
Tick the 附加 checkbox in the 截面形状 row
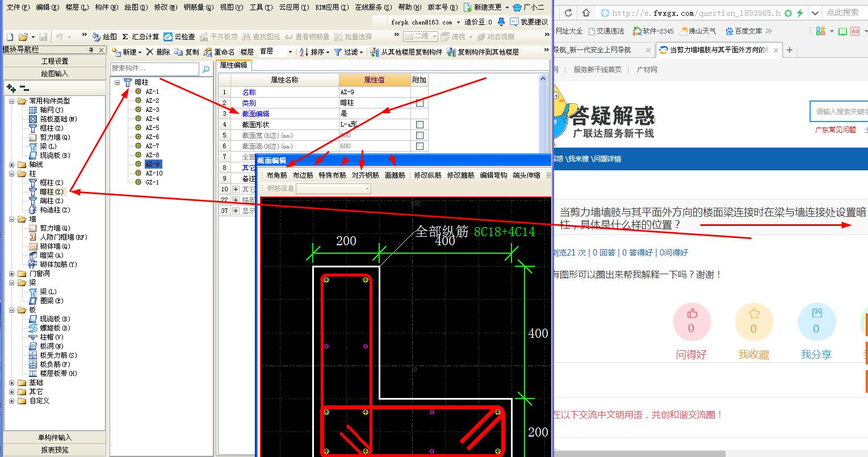(x=420, y=124)
